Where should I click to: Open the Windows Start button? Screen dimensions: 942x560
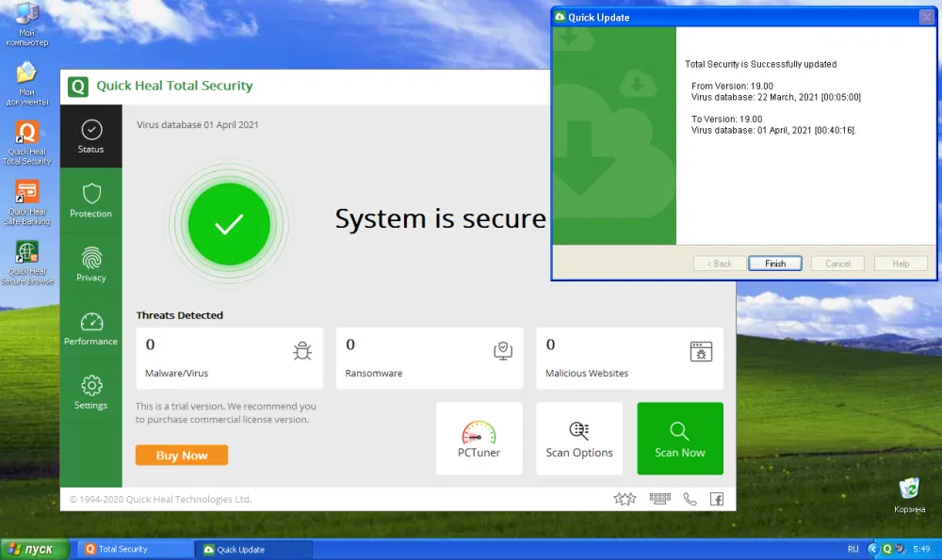point(35,550)
